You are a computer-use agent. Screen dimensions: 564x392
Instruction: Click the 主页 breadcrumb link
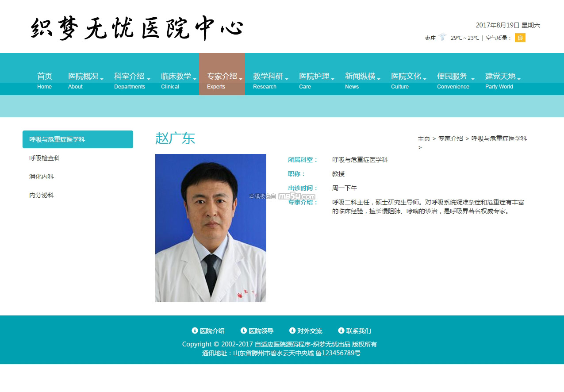point(423,138)
